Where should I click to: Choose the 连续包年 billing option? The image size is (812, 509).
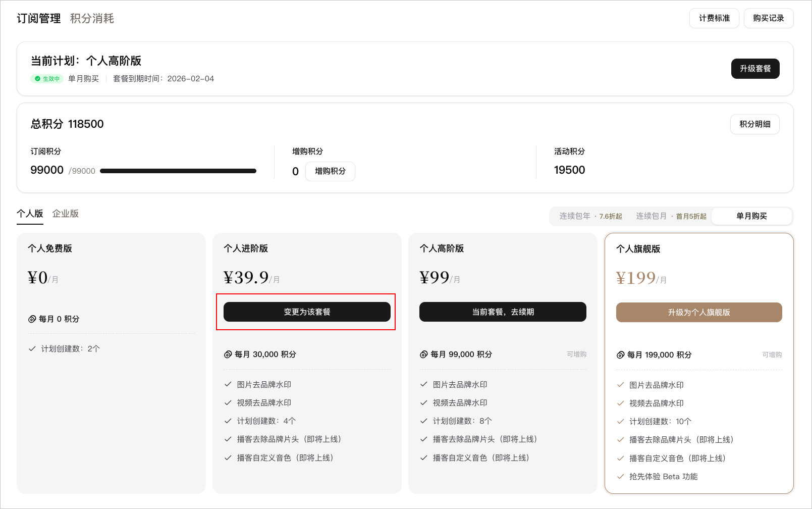(x=590, y=216)
